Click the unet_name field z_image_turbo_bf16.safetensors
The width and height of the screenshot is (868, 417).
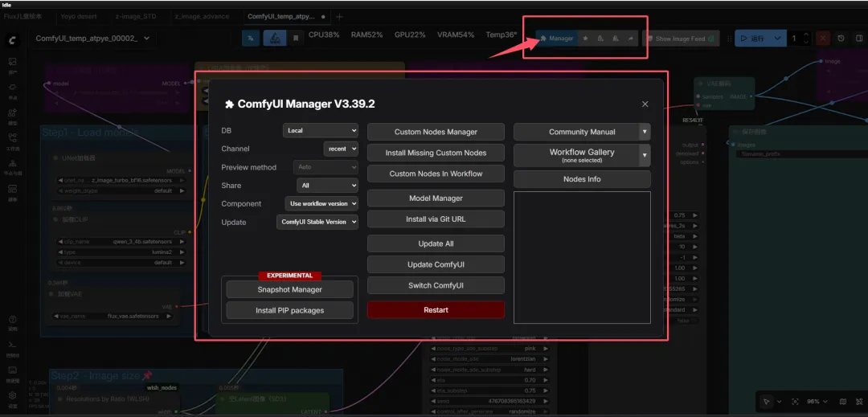pos(122,180)
